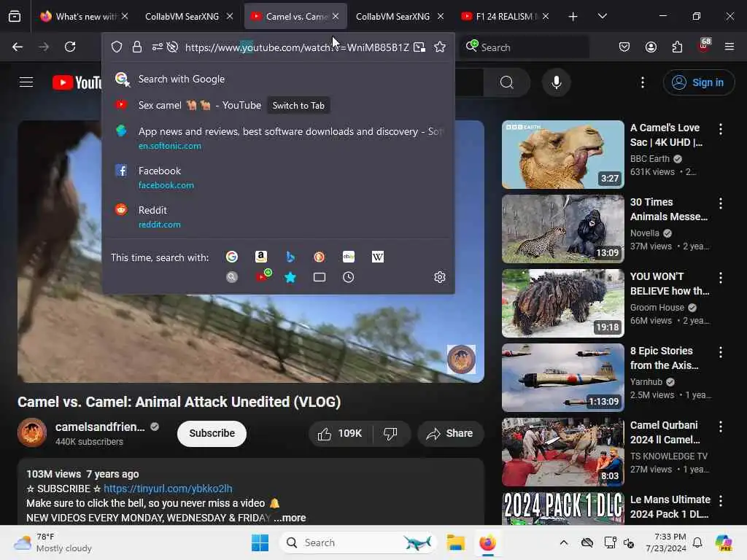747x560 pixels.
Task: Go to YouTube home logo
Action: pyautogui.click(x=76, y=82)
